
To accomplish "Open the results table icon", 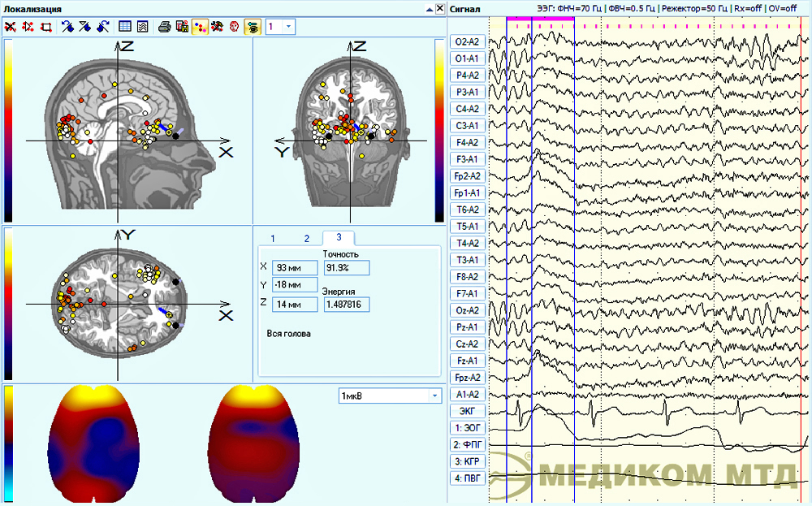I will 125,27.
